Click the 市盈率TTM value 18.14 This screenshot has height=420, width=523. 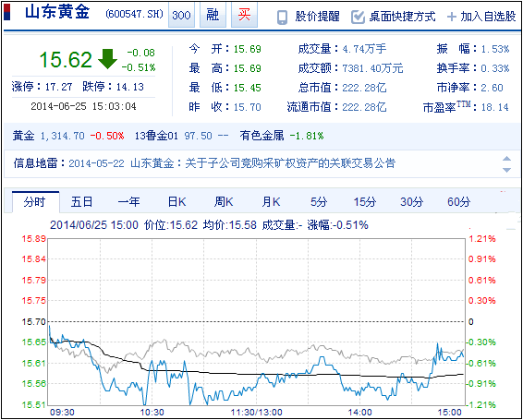495,107
